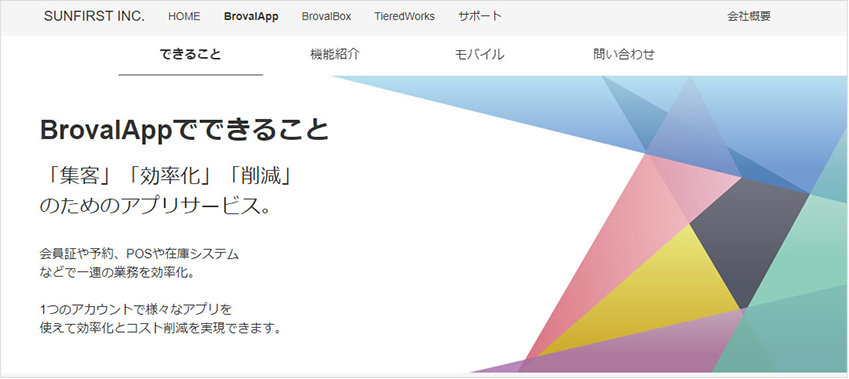The height and width of the screenshot is (379, 849).
Task: Switch to the モバイル tab
Action: point(479,54)
